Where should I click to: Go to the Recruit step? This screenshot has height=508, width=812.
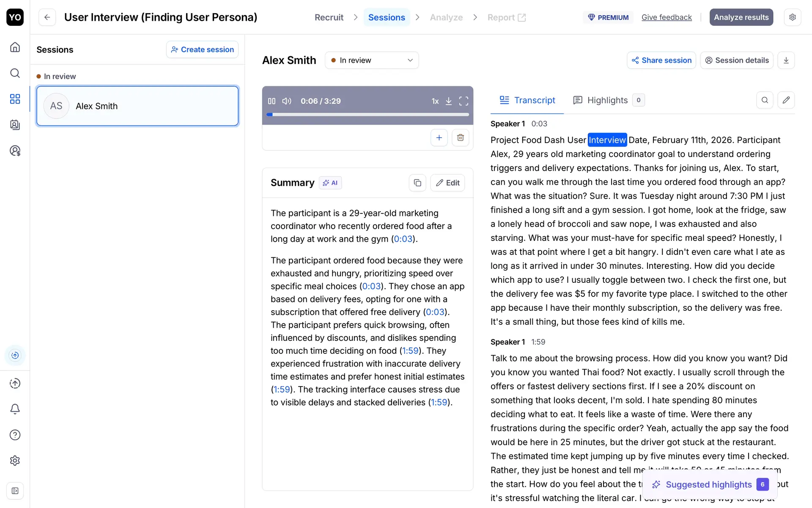tap(329, 17)
